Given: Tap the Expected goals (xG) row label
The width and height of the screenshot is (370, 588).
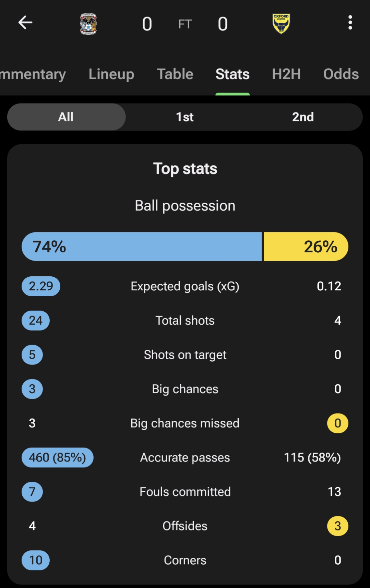Looking at the screenshot, I should (x=185, y=286).
